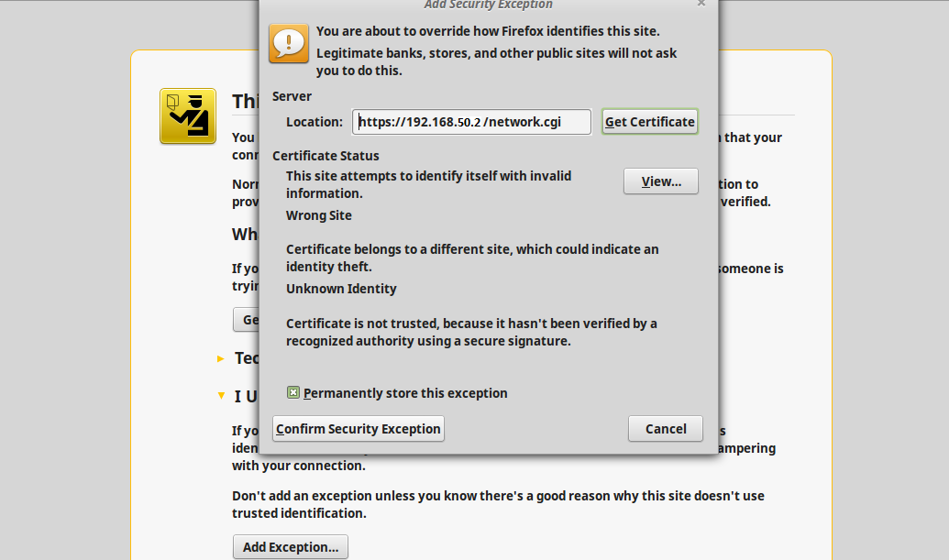The height and width of the screenshot is (560, 949).
Task: Select the 'Wrong Site' status text
Action: [319, 215]
